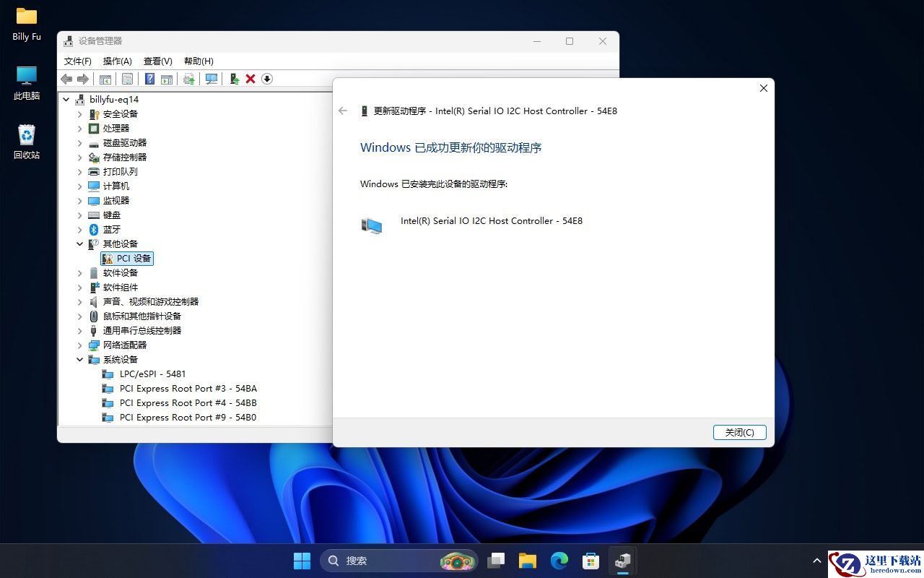Expand the 处理器 category
Image resolution: width=924 pixels, height=578 pixels.
80,129
